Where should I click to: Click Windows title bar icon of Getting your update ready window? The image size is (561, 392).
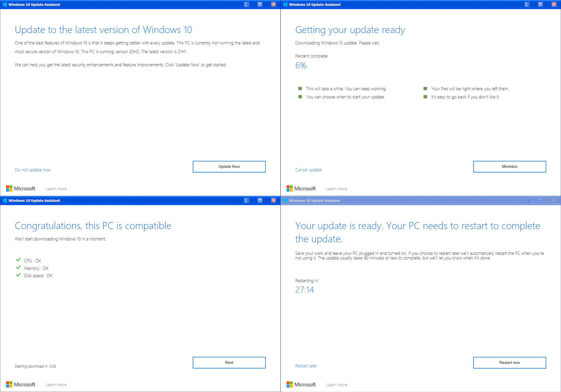tap(285, 4)
